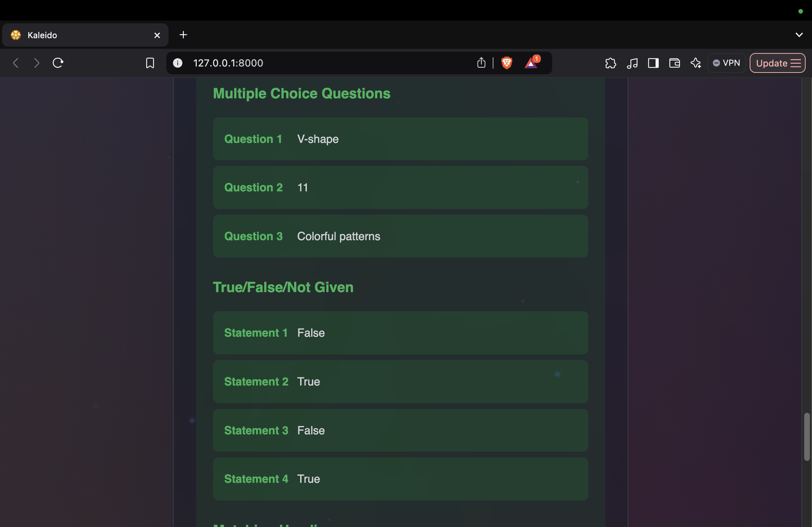Click the site information icon
Image resolution: width=812 pixels, height=527 pixels.
pyautogui.click(x=178, y=63)
